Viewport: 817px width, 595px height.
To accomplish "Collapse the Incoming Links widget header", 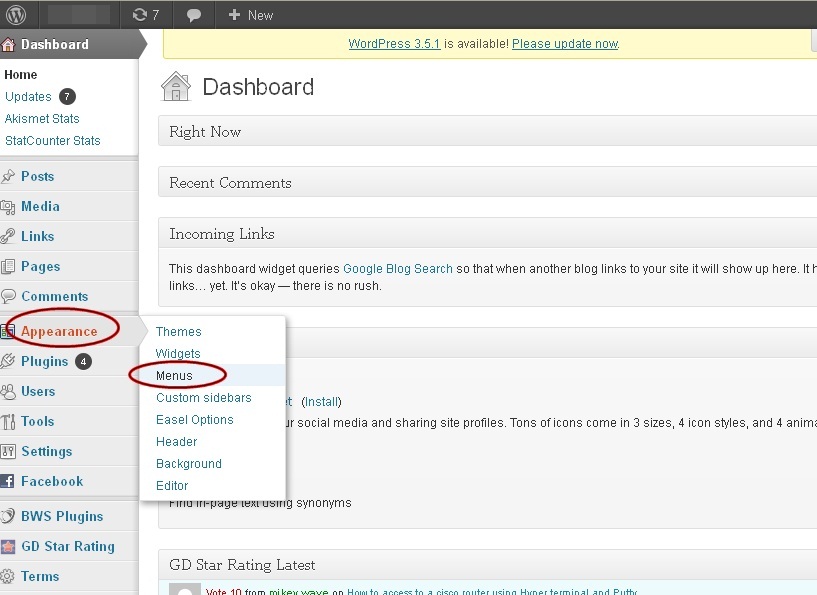I will coord(487,233).
